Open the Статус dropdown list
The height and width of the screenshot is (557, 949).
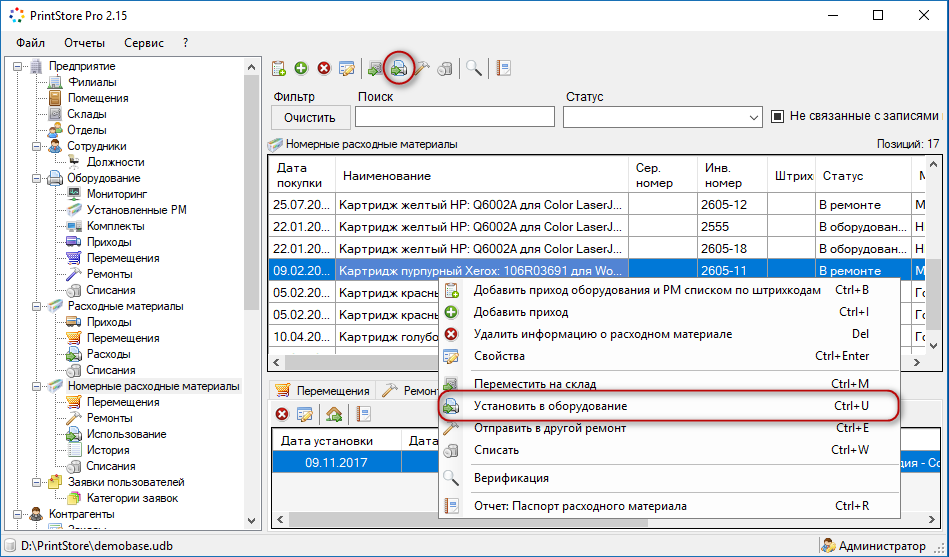753,118
